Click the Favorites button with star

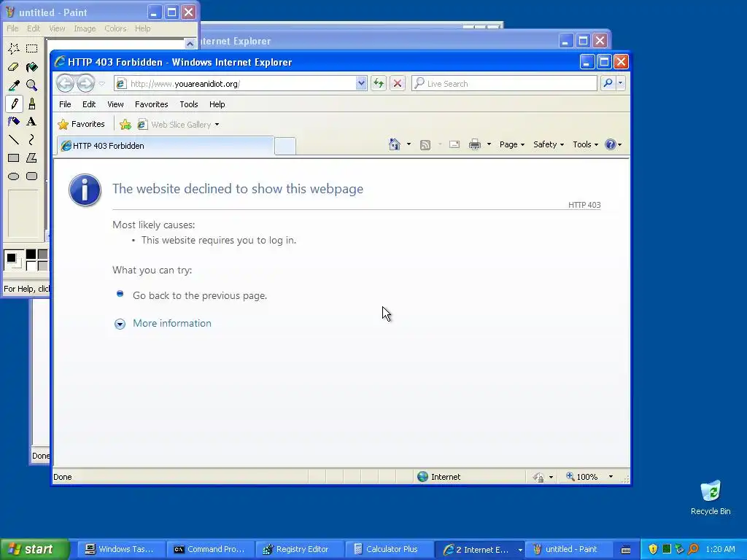[x=82, y=124]
